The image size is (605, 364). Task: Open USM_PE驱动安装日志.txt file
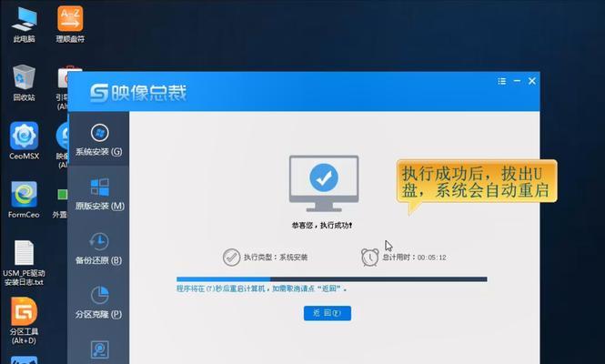click(x=24, y=262)
